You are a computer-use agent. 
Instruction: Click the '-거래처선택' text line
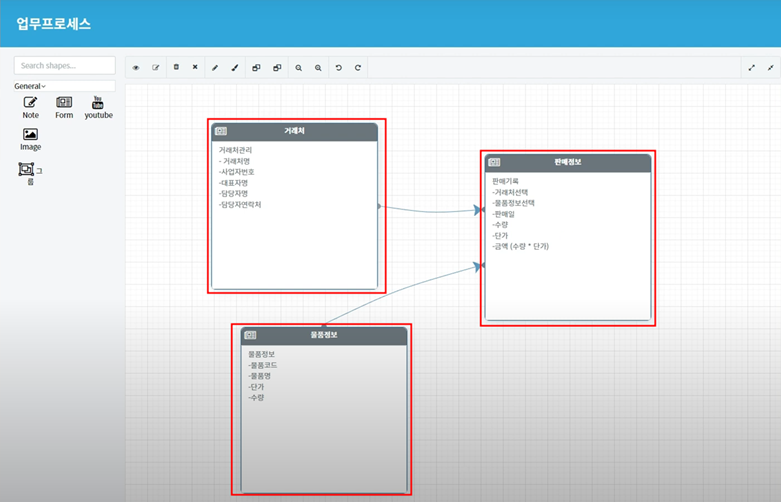(511, 192)
